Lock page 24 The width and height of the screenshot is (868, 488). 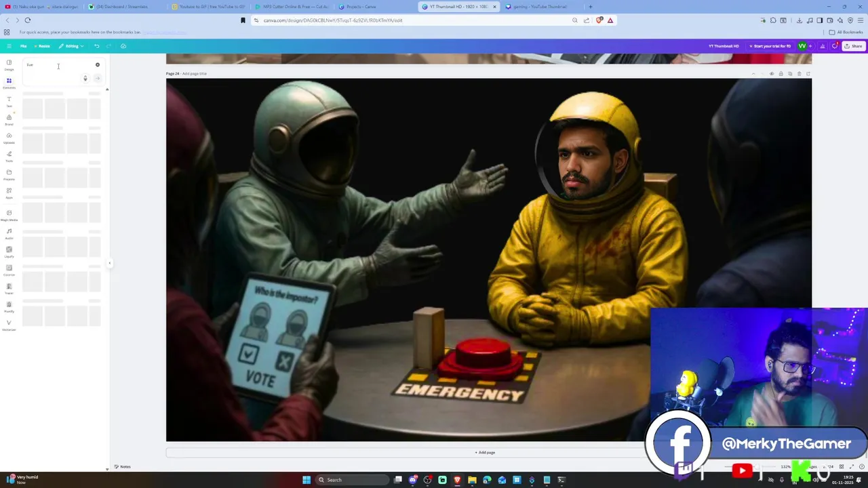click(781, 73)
